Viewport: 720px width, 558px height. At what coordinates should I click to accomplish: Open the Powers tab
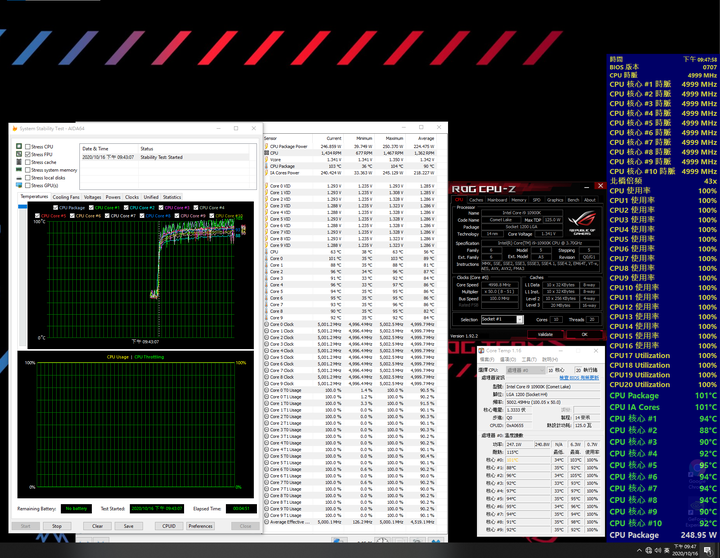pos(113,197)
